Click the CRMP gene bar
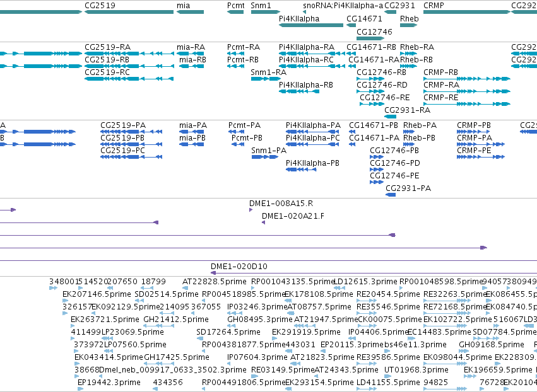 [x=467, y=12]
